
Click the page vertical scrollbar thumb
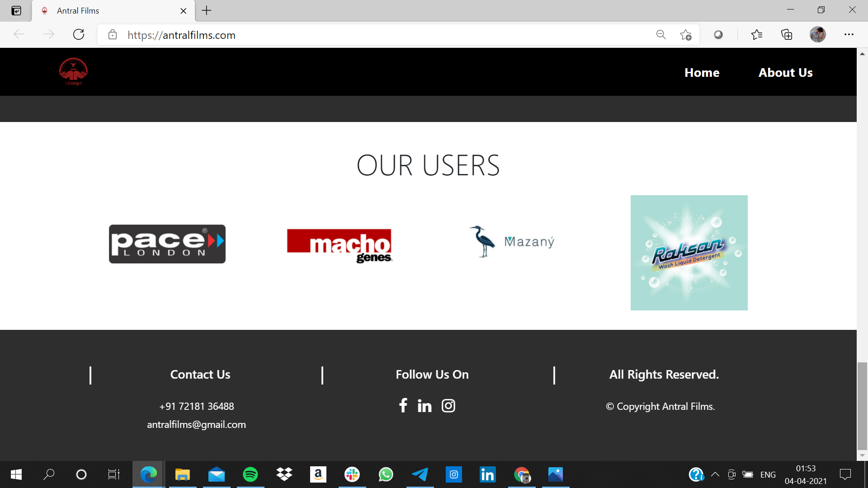[862, 406]
